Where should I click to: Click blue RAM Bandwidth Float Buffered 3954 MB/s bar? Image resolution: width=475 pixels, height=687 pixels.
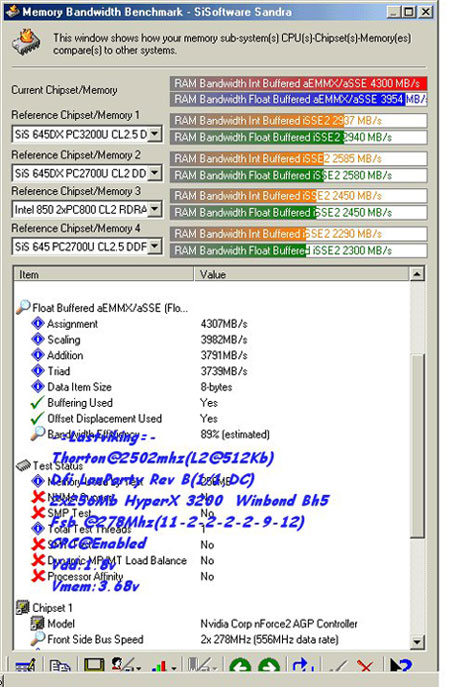tap(298, 99)
